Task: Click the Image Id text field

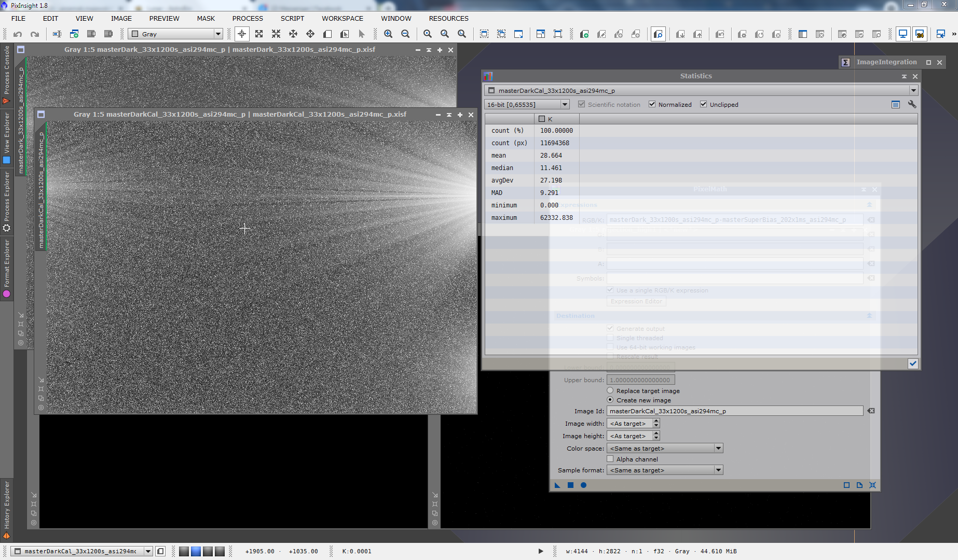Action: pos(734,411)
